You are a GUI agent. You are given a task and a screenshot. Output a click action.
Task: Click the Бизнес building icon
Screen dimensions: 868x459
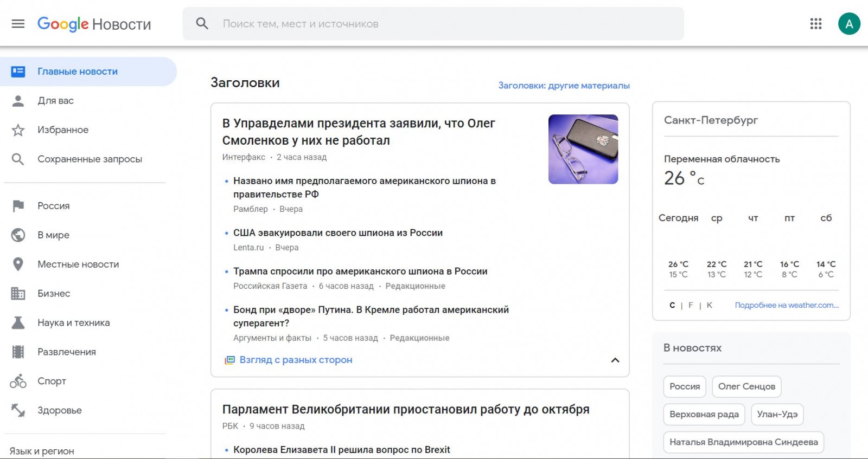click(18, 294)
